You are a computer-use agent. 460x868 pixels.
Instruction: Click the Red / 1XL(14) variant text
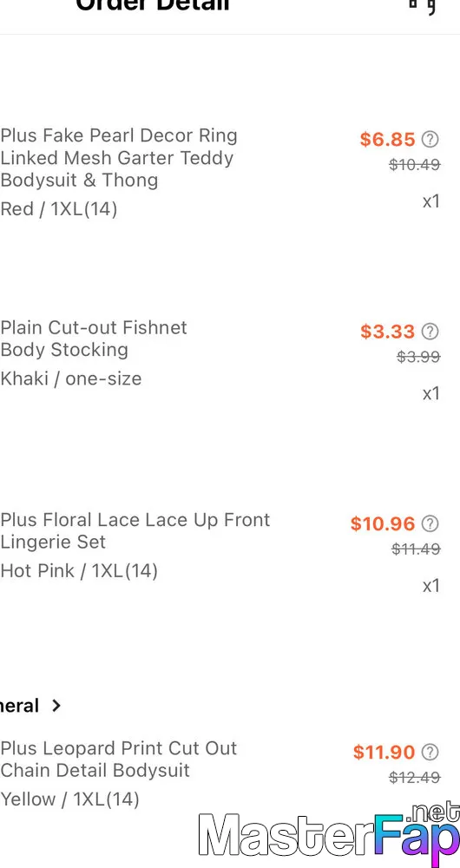click(x=59, y=209)
